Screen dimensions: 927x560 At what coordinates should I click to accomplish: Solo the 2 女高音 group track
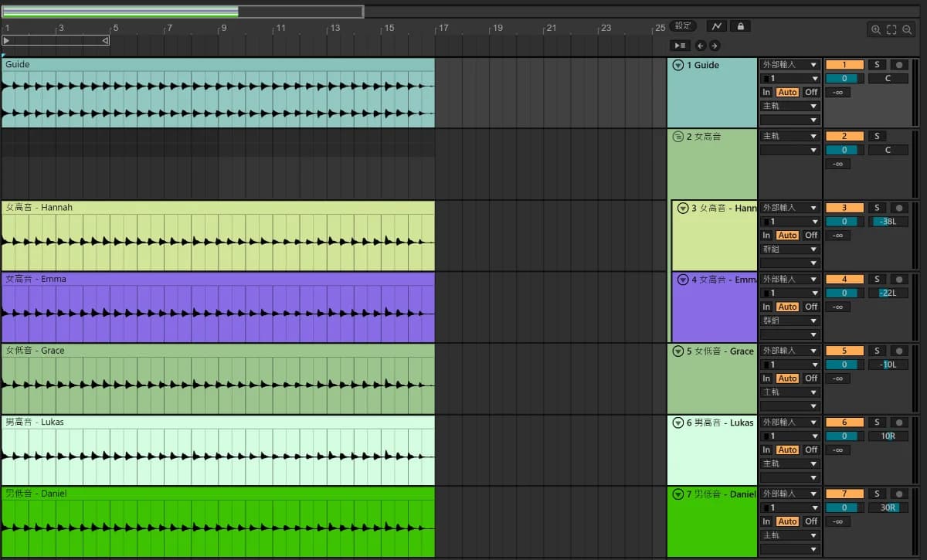tap(877, 137)
